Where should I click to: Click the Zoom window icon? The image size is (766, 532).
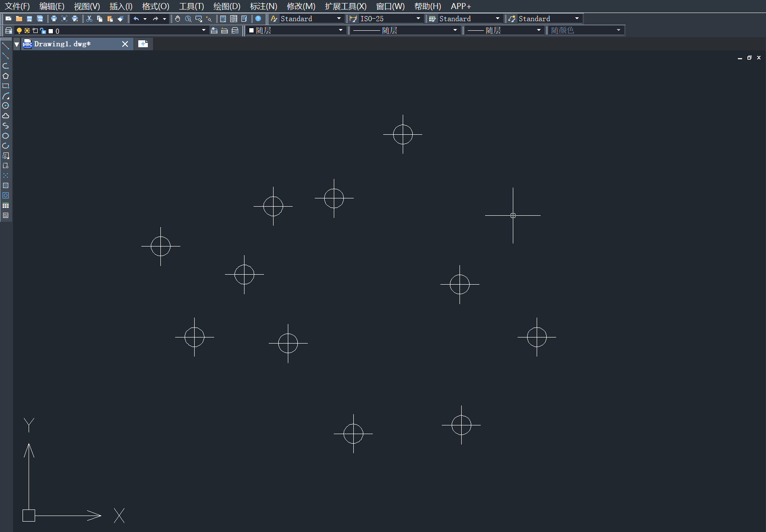199,19
